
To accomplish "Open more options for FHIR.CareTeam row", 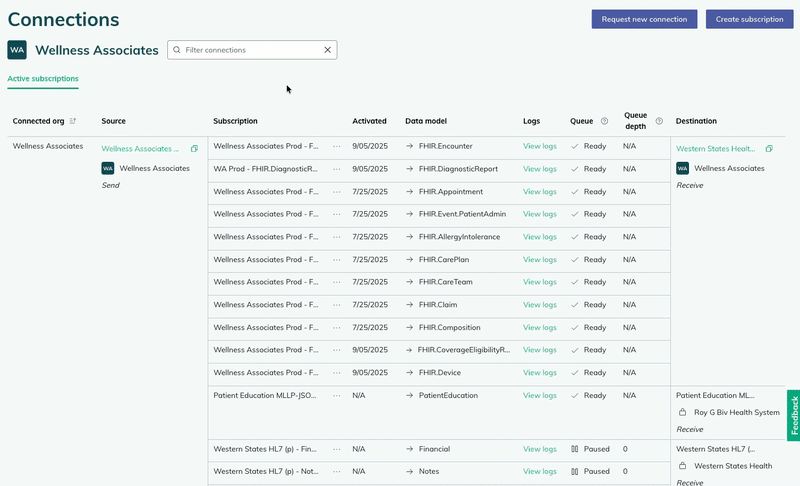I will 337,282.
